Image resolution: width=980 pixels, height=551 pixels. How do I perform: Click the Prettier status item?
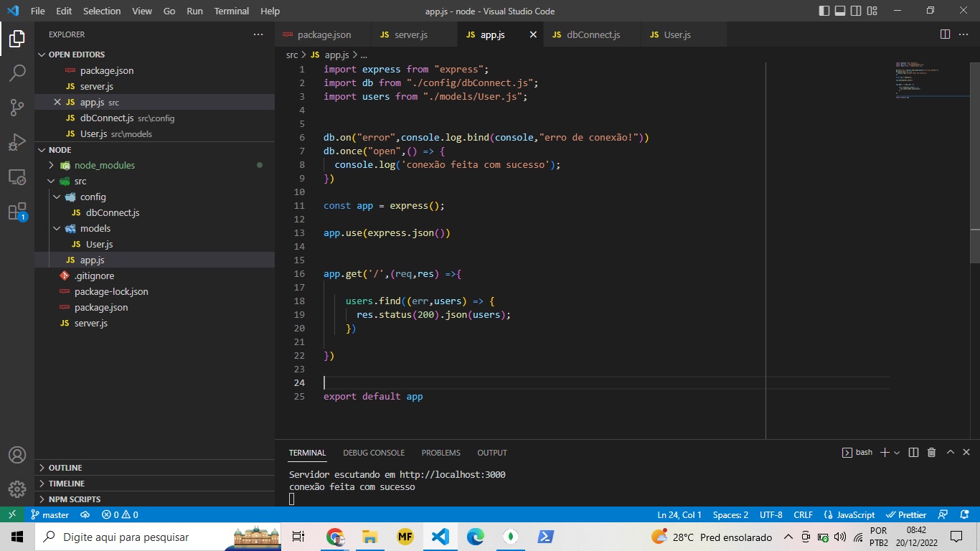pyautogui.click(x=906, y=514)
